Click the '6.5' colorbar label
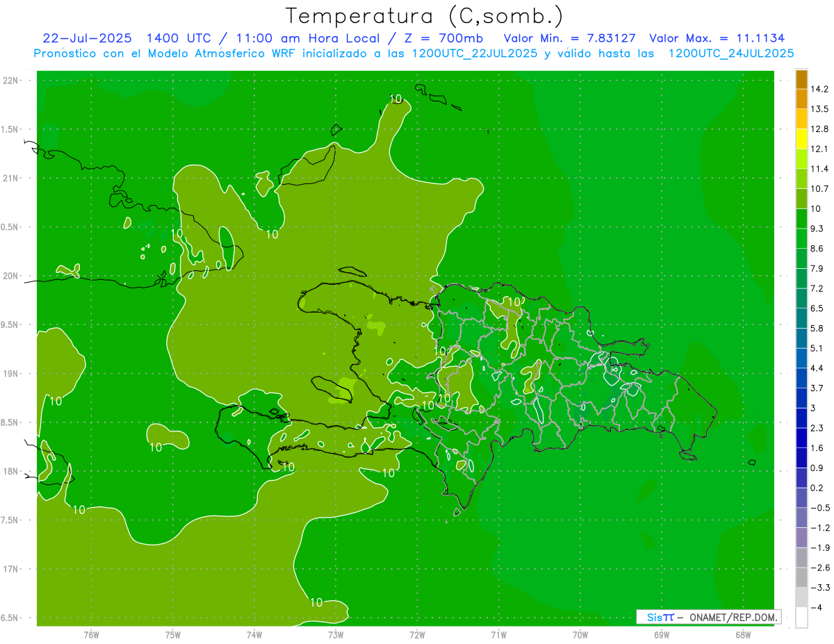This screenshot has width=834, height=644. [x=817, y=308]
